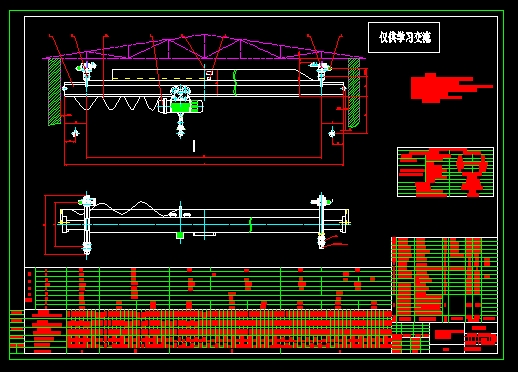Select the magenta roof truss outline
This screenshot has width=518, height=372.
pos(204,47)
